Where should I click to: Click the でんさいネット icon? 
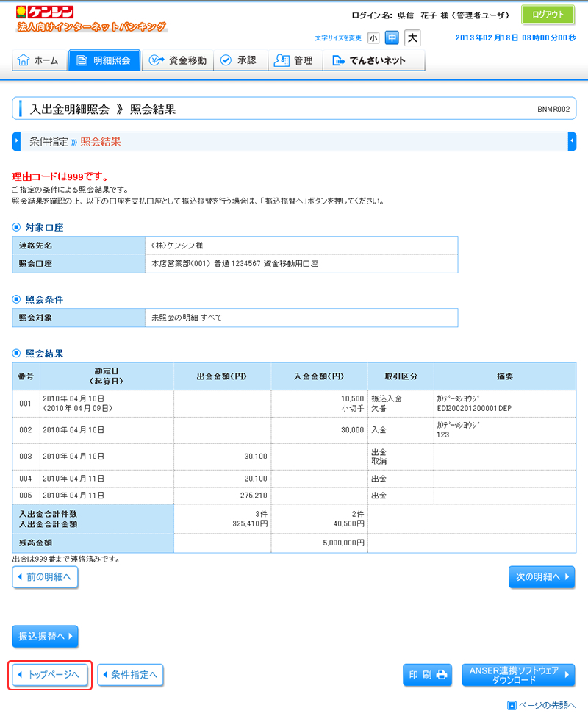point(338,60)
